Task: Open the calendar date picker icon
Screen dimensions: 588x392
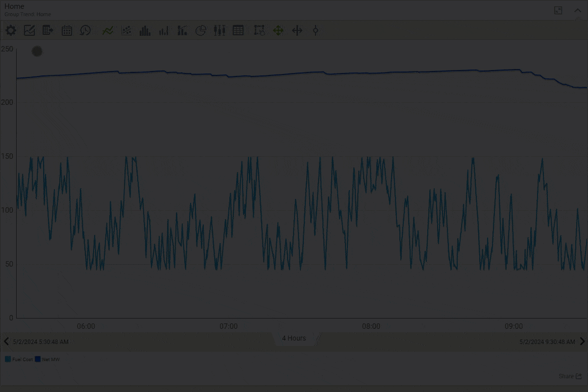Action: coord(67,30)
